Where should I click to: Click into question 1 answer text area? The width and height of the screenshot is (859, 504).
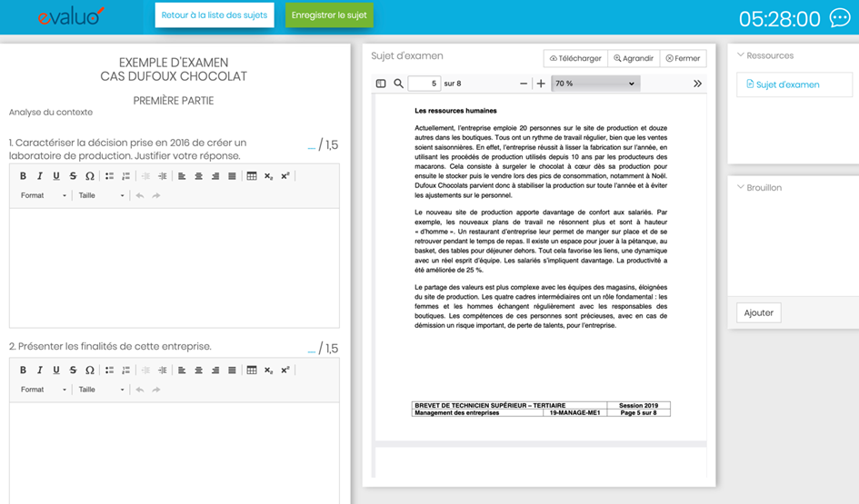pyautogui.click(x=175, y=268)
